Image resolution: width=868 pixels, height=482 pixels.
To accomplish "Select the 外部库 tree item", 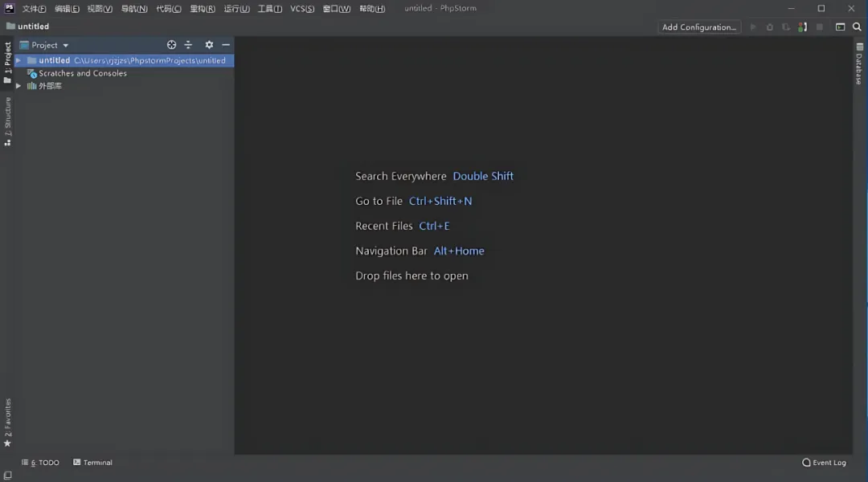I will [44, 86].
